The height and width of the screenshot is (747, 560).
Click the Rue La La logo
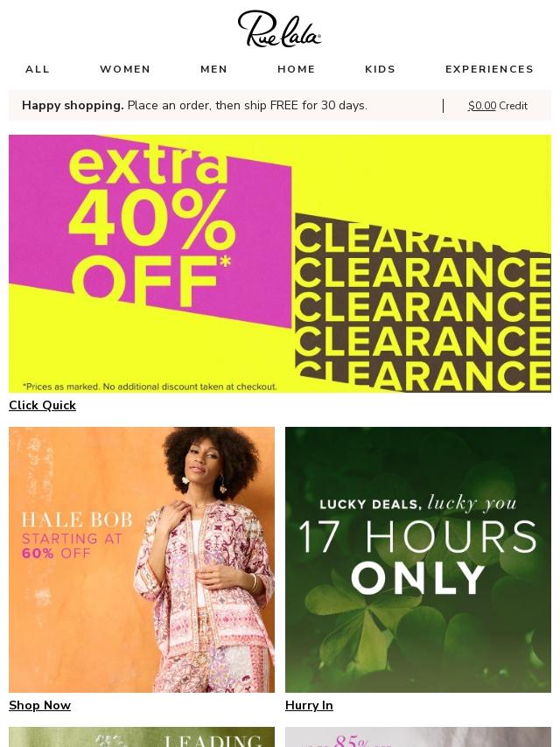[x=279, y=29]
